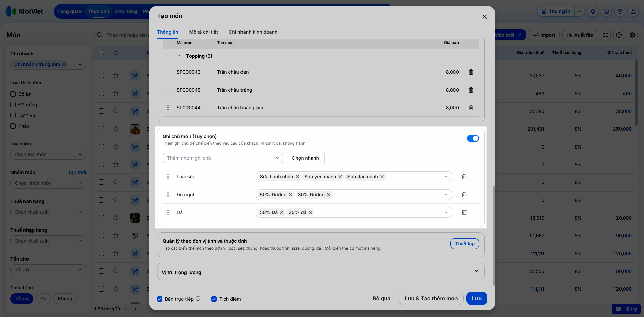Delete the Trân châu đen topping row
This screenshot has height=317, width=644.
click(x=471, y=72)
